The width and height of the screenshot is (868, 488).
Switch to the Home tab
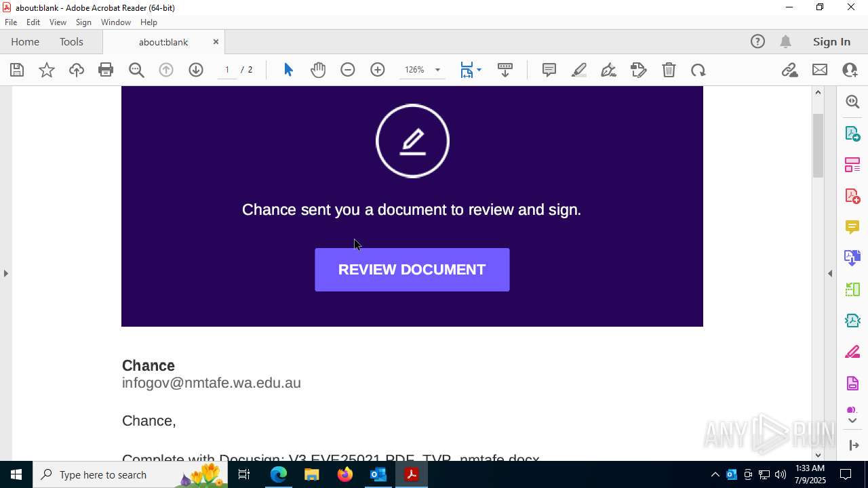(x=25, y=42)
